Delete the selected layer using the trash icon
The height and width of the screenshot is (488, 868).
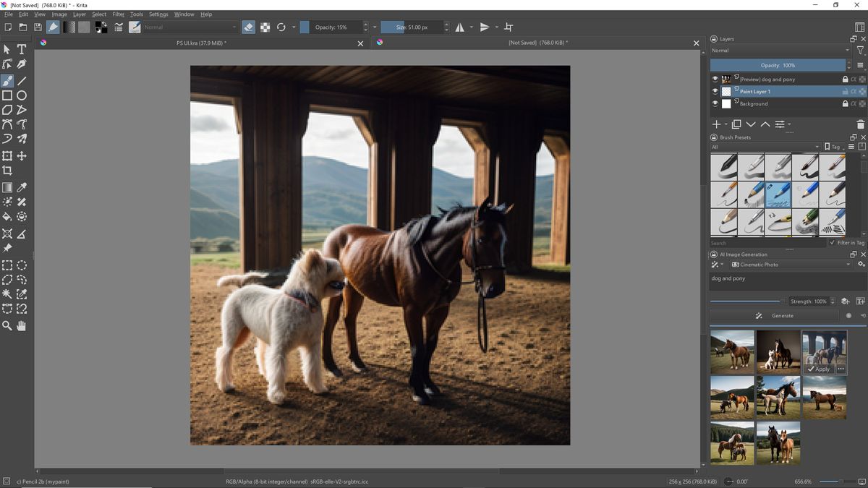click(x=861, y=124)
